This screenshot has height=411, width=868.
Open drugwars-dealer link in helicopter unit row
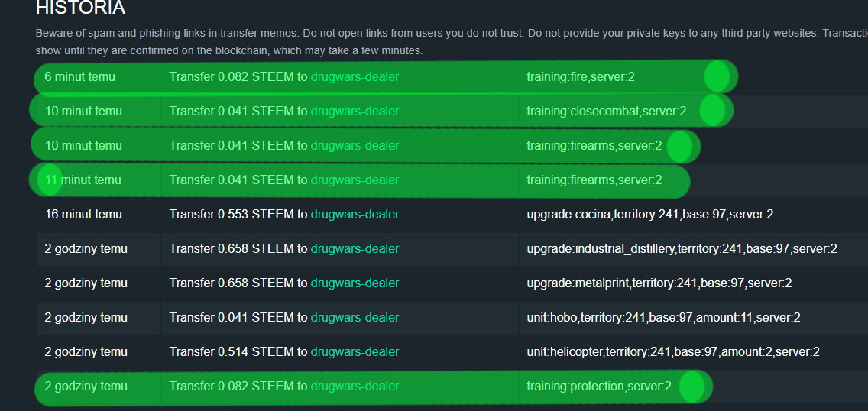(x=355, y=352)
